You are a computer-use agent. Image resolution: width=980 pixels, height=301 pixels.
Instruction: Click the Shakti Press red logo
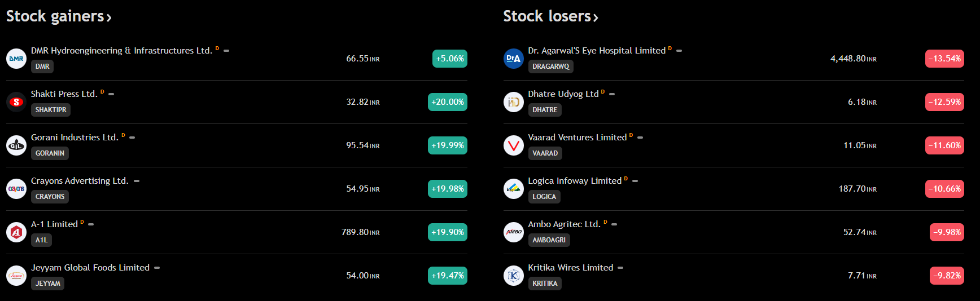[x=16, y=102]
